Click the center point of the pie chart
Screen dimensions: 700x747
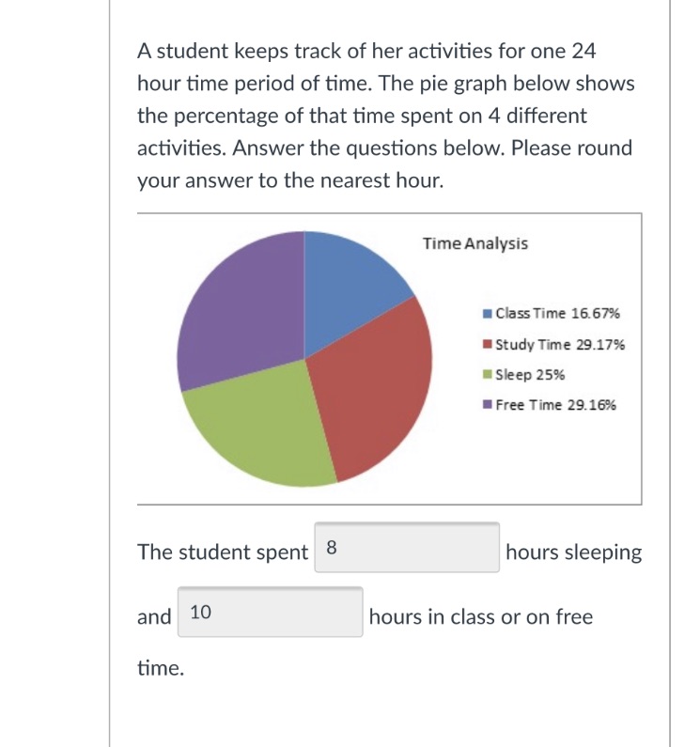[x=304, y=358]
